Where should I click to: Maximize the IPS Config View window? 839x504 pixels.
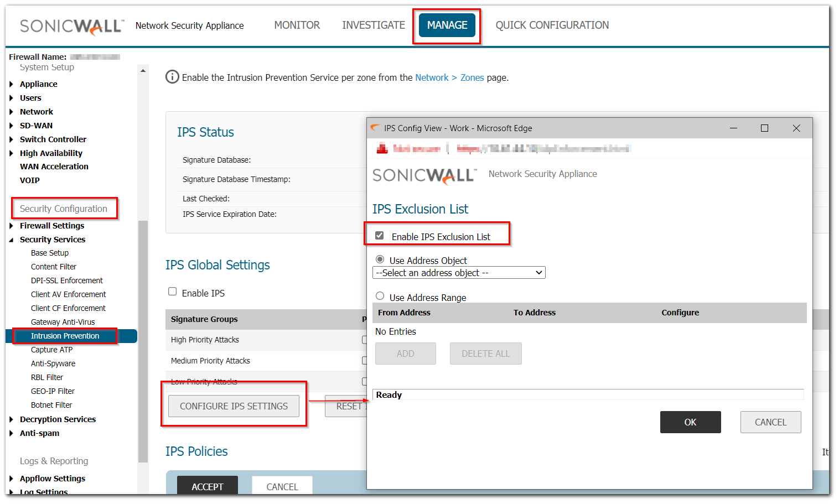click(764, 128)
